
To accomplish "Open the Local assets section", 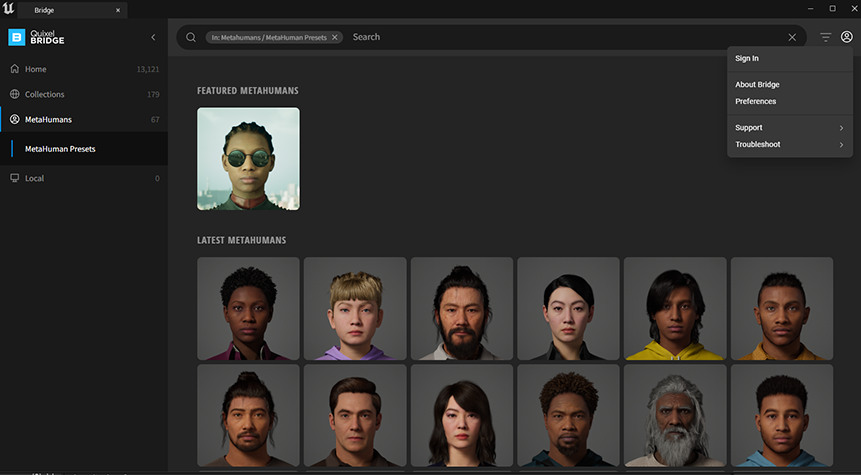I will pyautogui.click(x=34, y=178).
